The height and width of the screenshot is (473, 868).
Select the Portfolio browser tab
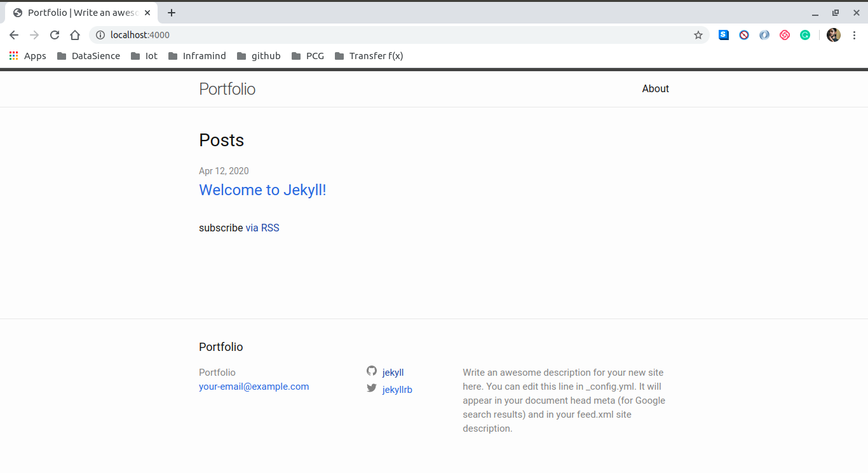pos(81,13)
